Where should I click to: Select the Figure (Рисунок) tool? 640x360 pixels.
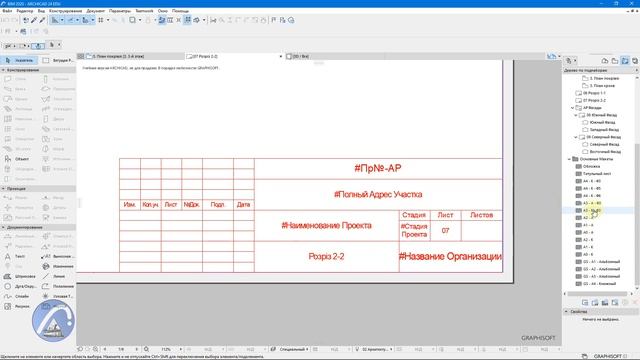[x=19, y=306]
